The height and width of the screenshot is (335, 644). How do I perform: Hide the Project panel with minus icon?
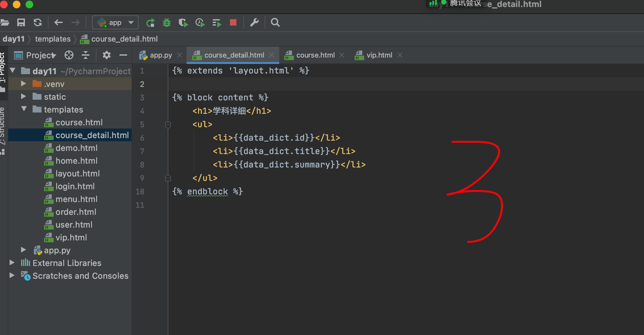(123, 55)
